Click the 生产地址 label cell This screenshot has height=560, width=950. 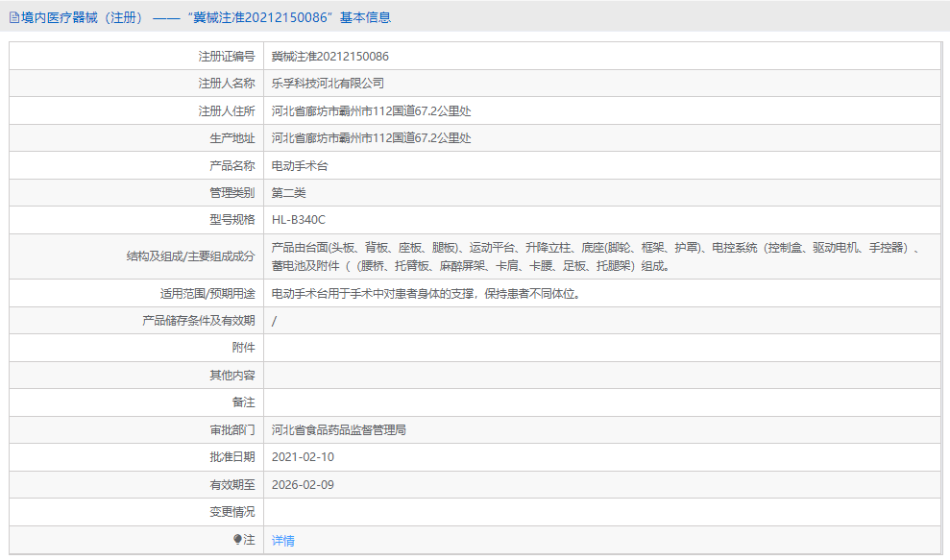coord(136,138)
